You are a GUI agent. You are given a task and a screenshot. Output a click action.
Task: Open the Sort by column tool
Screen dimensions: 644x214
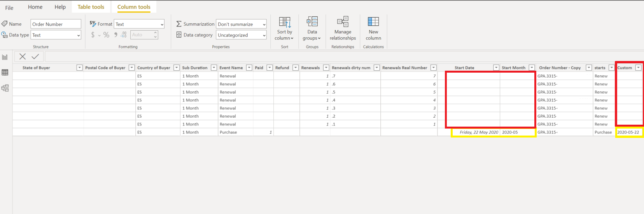coord(284,28)
